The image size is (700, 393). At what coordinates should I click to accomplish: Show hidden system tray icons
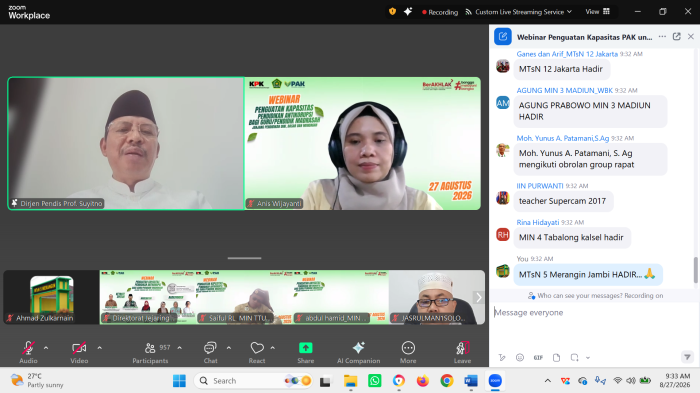pyautogui.click(x=548, y=380)
